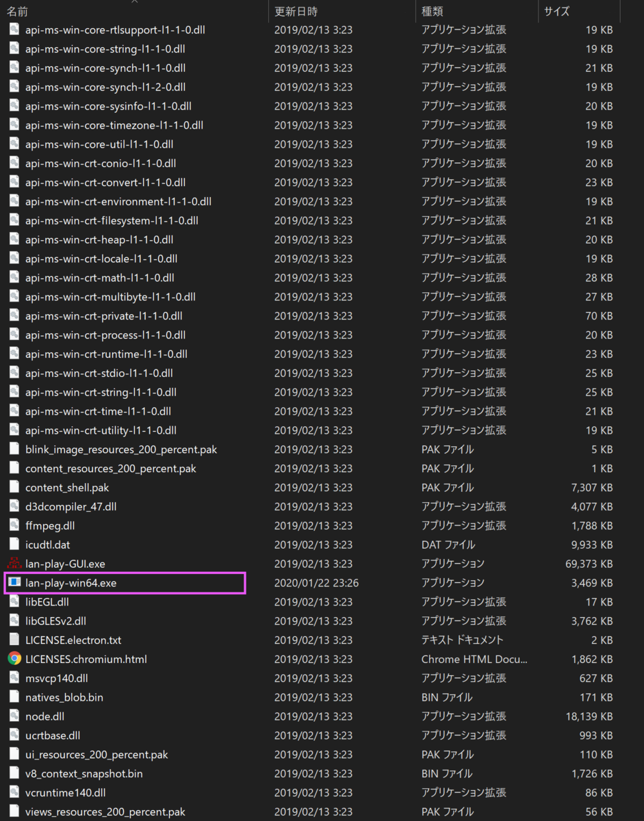
Task: Click the file icon of views_resources_200_percent.pak
Action: (x=14, y=812)
